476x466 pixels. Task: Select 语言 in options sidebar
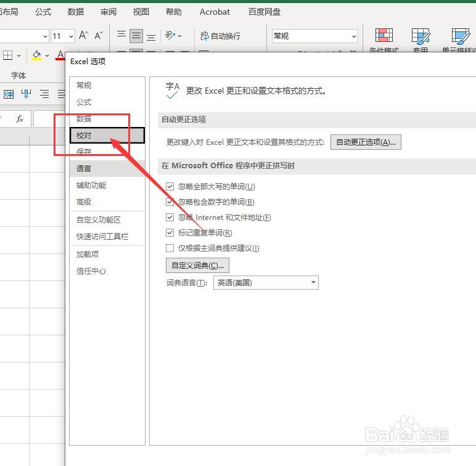(107, 168)
